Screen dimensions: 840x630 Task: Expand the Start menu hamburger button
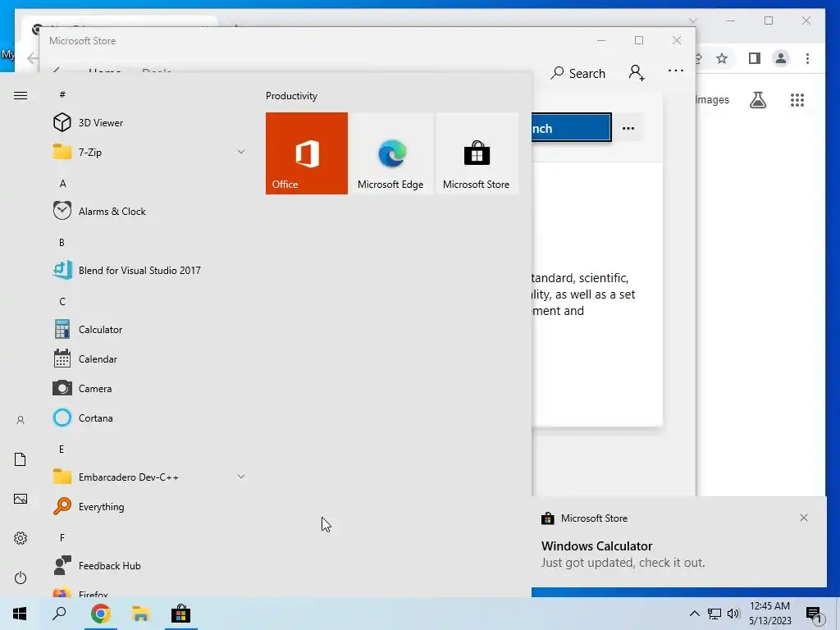click(21, 96)
